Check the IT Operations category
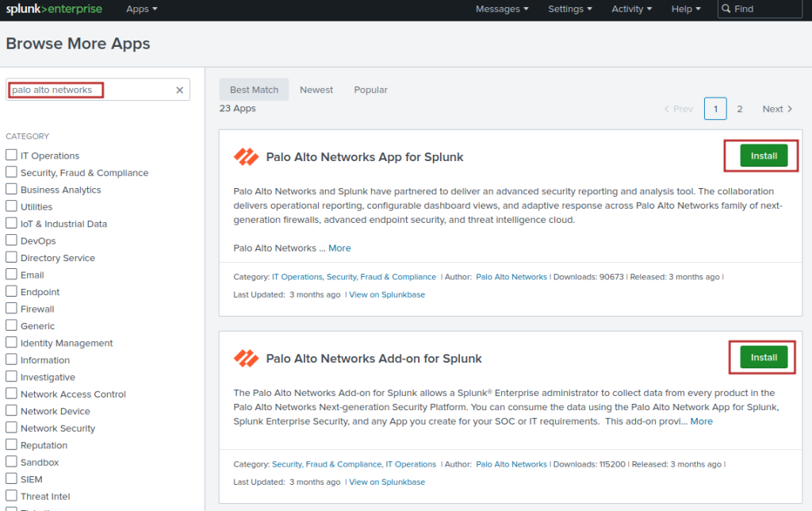This screenshot has width=812, height=511. [x=11, y=155]
